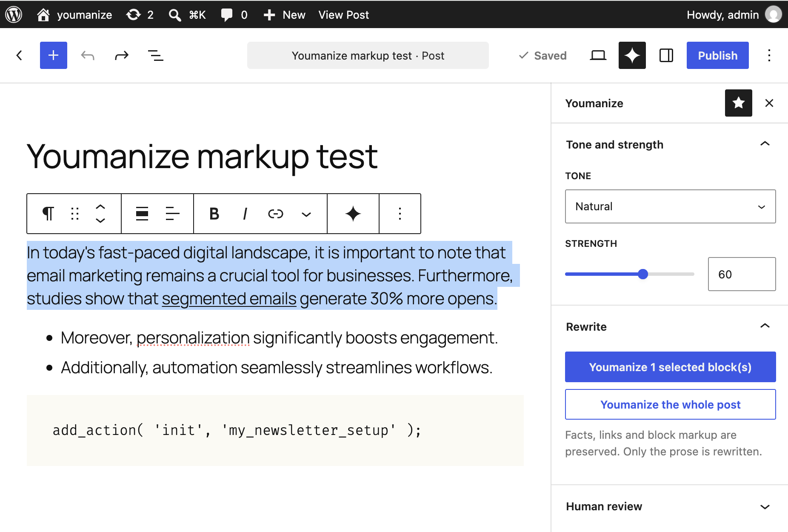Move the paragraph block up

pyautogui.click(x=100, y=206)
